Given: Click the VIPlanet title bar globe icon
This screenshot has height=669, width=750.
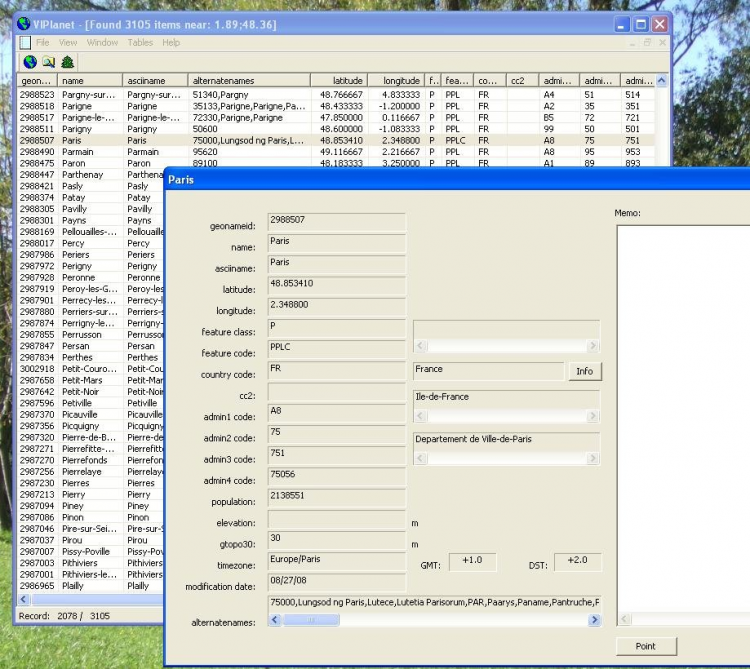Looking at the screenshot, I should (24, 24).
